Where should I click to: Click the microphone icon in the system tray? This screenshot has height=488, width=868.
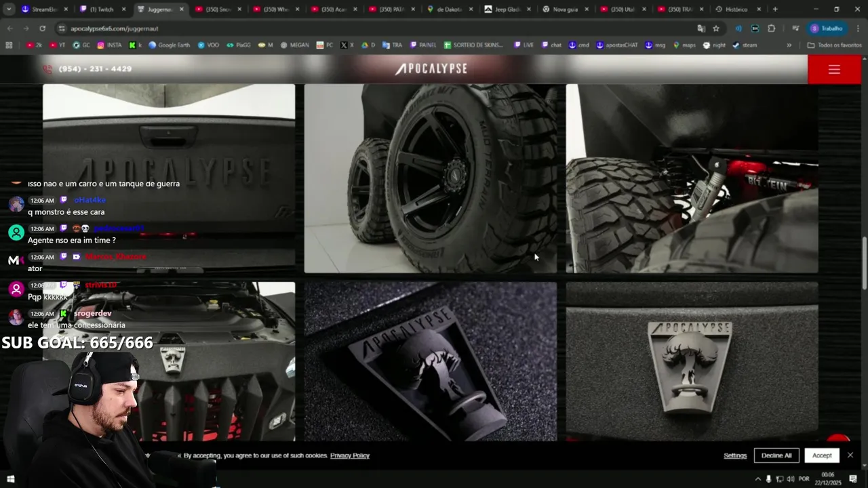click(768, 479)
